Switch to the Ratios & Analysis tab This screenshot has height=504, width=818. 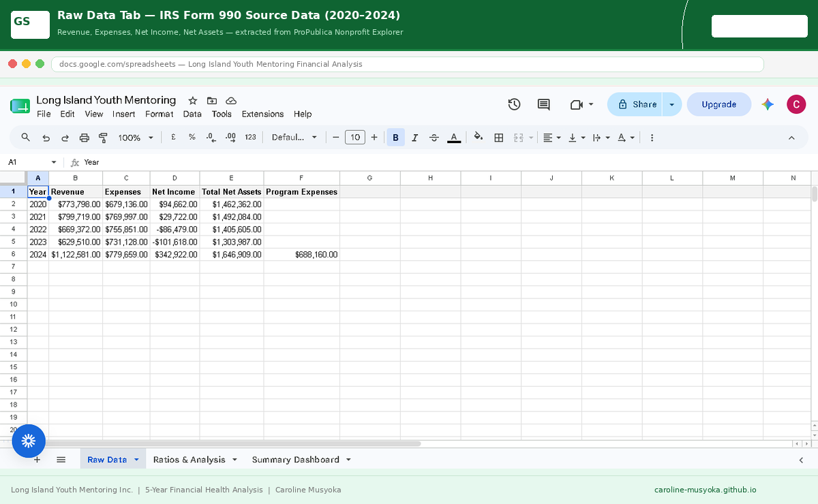tap(189, 460)
